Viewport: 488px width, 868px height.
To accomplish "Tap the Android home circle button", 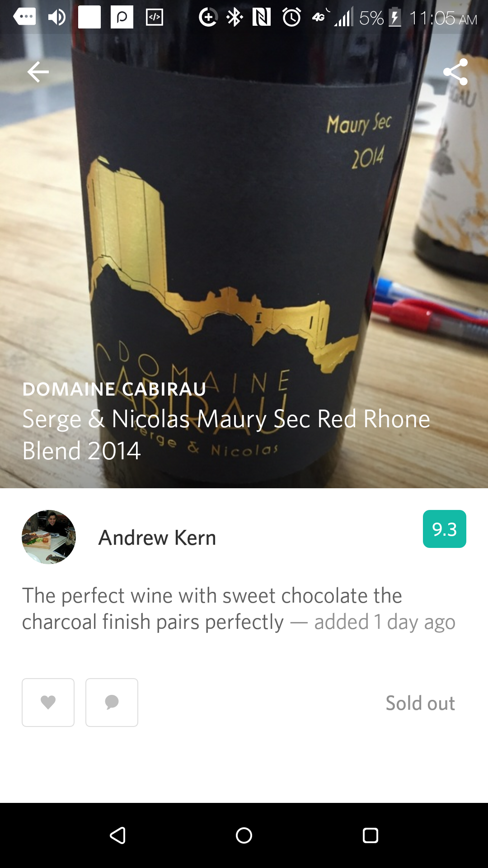I will 244,835.
